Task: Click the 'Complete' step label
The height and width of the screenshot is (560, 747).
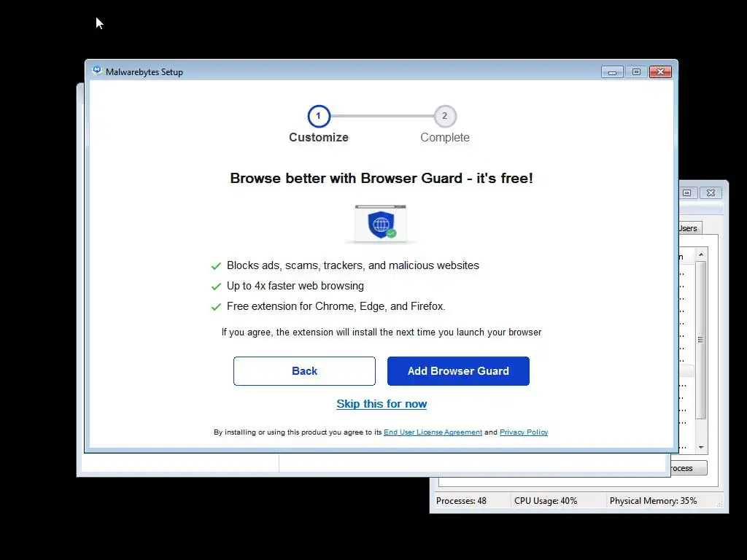Action: pyautogui.click(x=445, y=138)
